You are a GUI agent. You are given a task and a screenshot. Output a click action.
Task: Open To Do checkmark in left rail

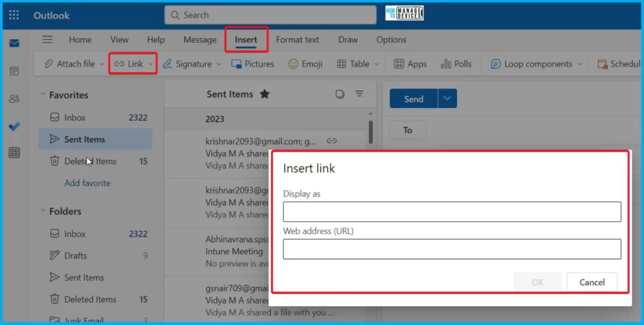click(14, 126)
